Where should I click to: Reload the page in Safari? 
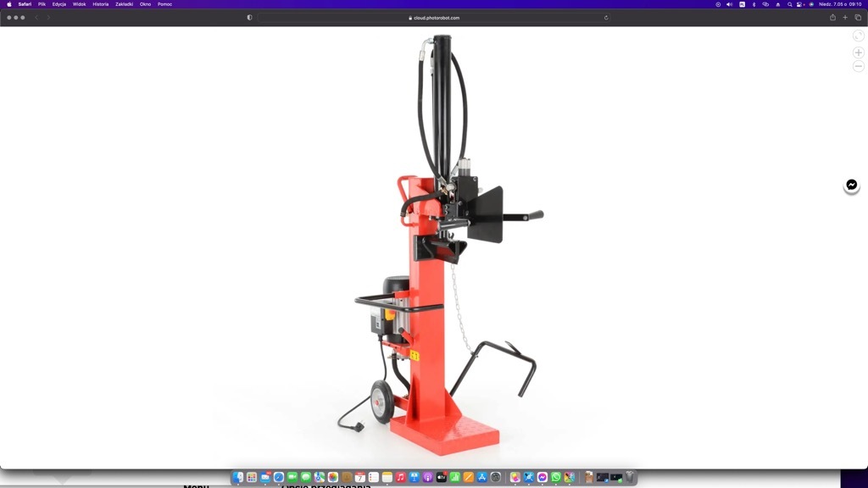coord(606,18)
